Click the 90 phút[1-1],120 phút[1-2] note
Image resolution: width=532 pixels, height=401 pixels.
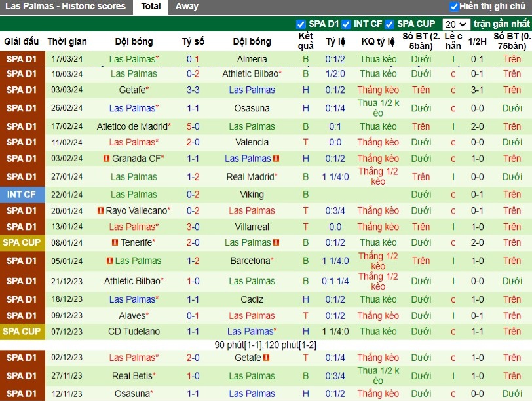pos(265,345)
